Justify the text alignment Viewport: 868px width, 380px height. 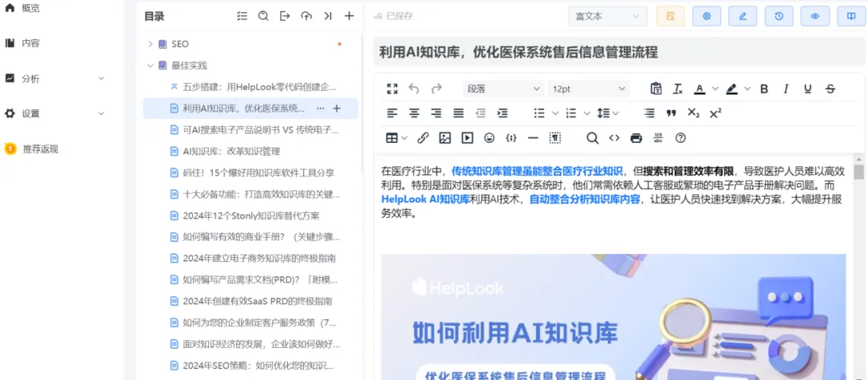coord(458,113)
